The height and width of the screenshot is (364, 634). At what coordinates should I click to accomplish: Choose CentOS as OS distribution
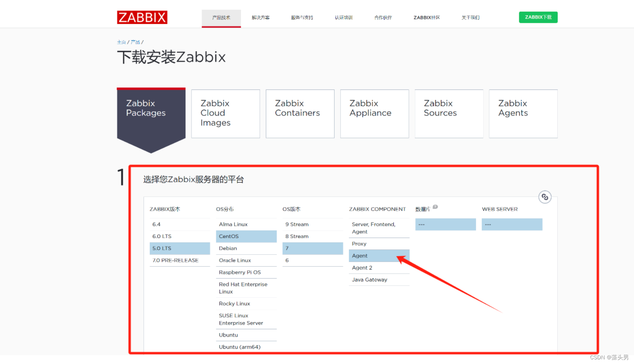click(x=246, y=236)
